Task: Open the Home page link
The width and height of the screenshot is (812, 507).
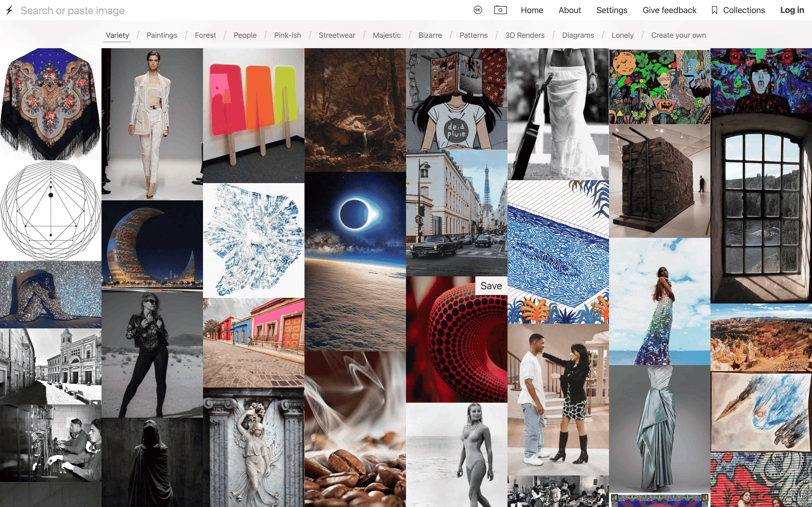Action: pyautogui.click(x=532, y=10)
